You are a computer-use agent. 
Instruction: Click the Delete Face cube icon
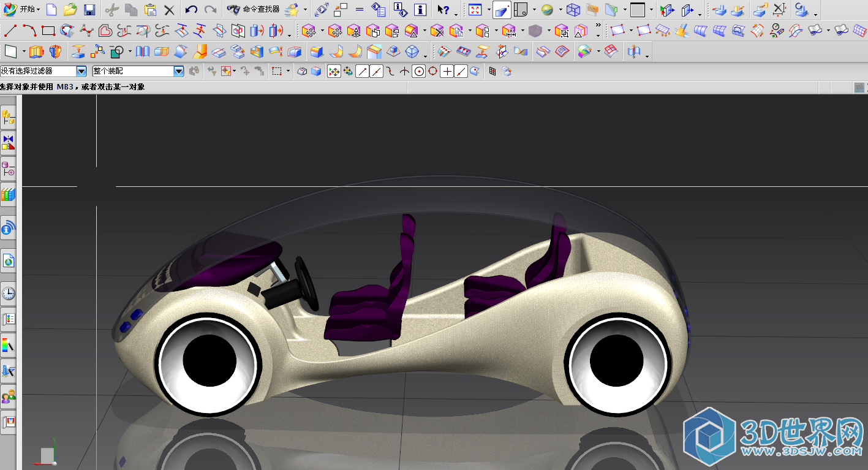(x=437, y=31)
